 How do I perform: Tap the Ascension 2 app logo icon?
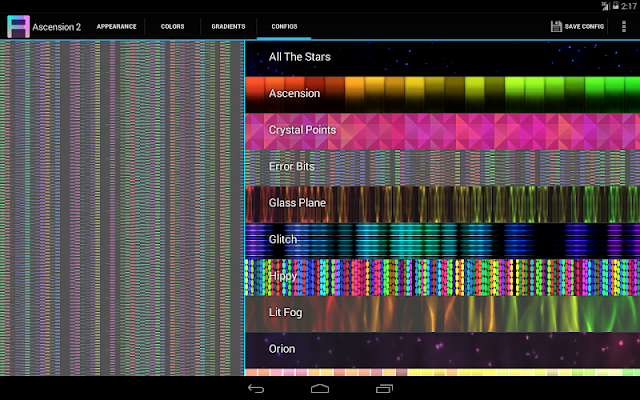tap(18, 27)
